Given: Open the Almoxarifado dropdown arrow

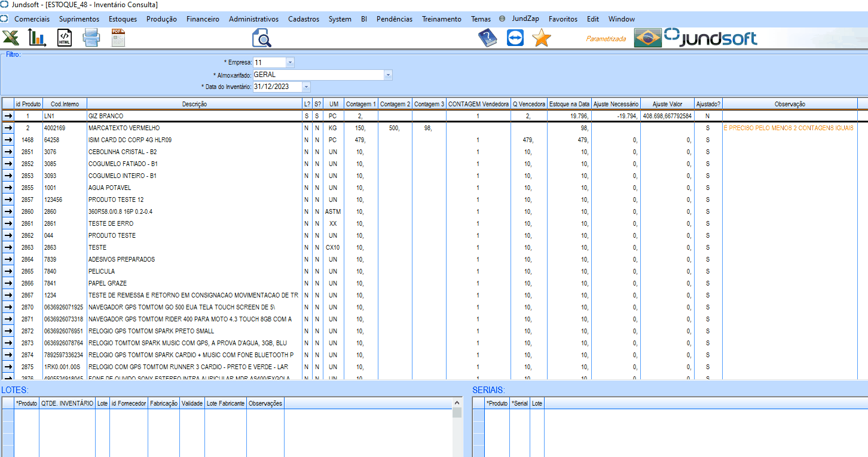Looking at the screenshot, I should coord(388,75).
